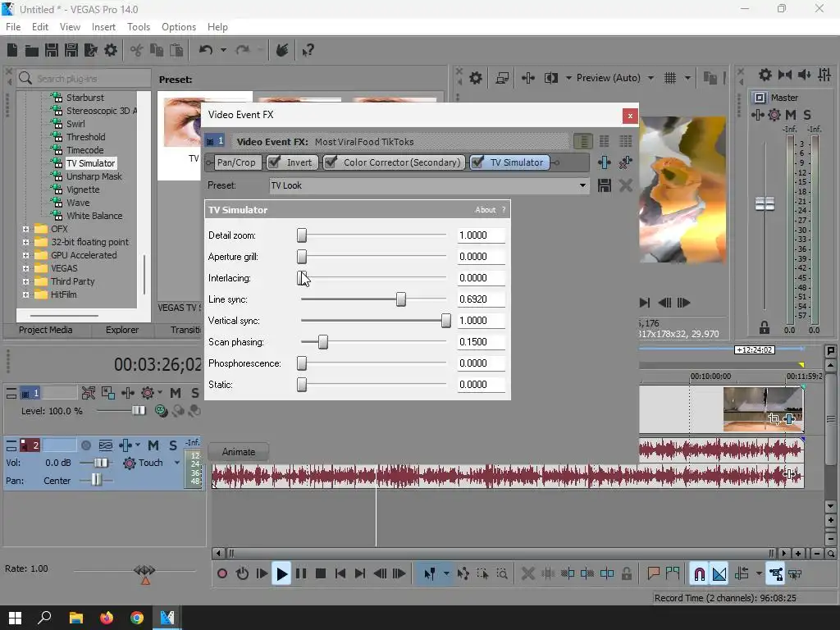The height and width of the screenshot is (630, 840).
Task: Open Windows Start menu
Action: [x=15, y=618]
